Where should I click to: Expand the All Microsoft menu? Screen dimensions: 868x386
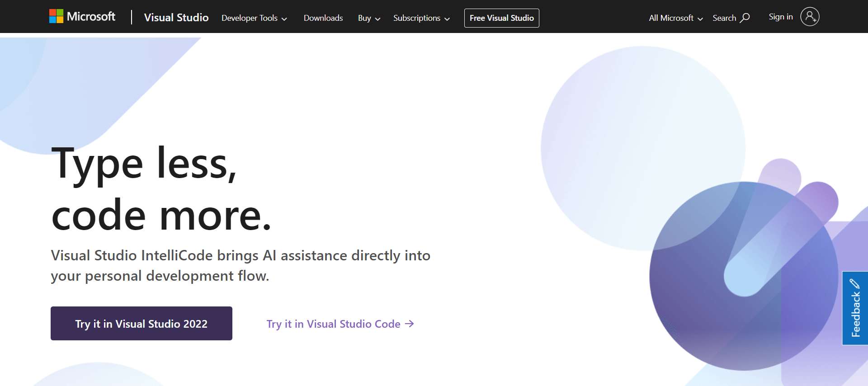pos(676,18)
